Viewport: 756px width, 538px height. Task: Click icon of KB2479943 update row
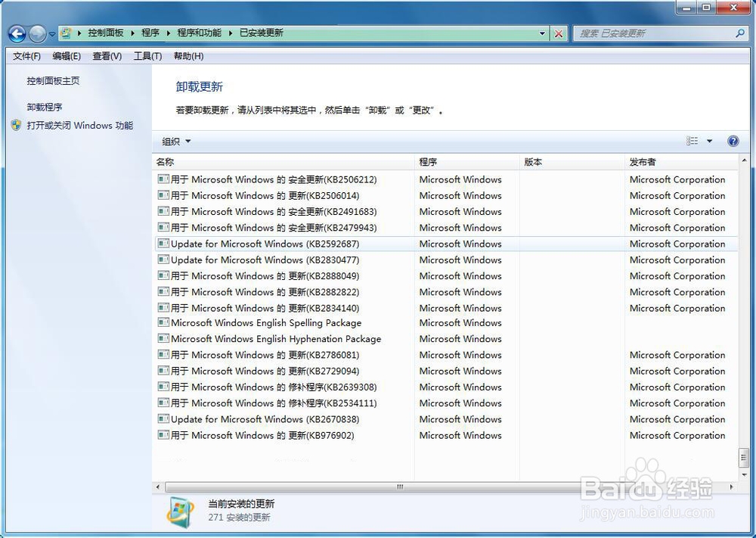tap(163, 227)
